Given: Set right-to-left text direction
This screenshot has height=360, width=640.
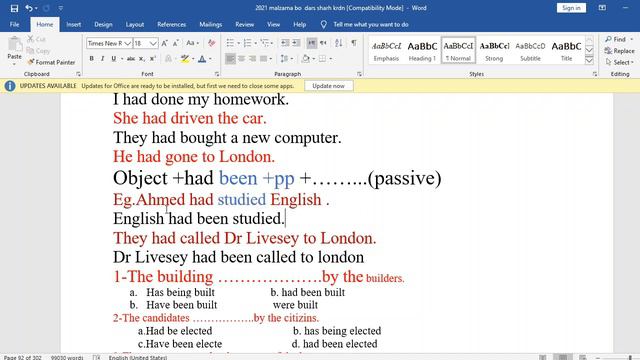Looking at the screenshot, I should (323, 43).
